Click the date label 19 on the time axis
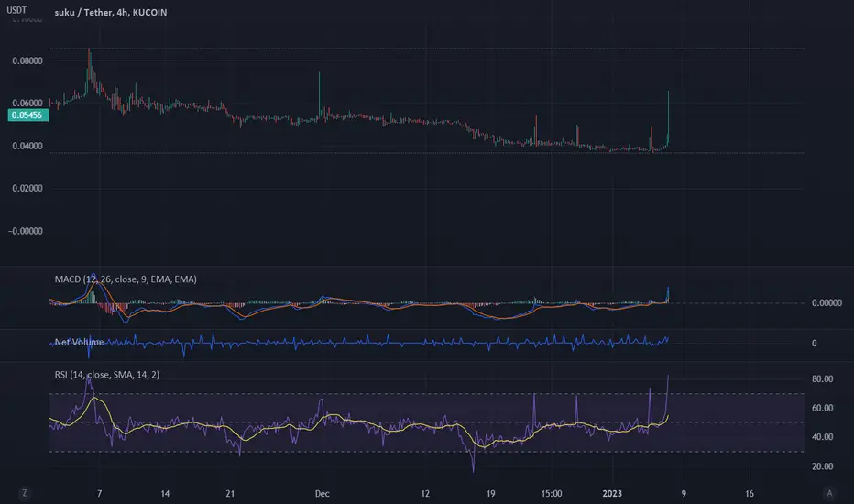Screen dimensions: 854x504 pyautogui.click(x=491, y=493)
